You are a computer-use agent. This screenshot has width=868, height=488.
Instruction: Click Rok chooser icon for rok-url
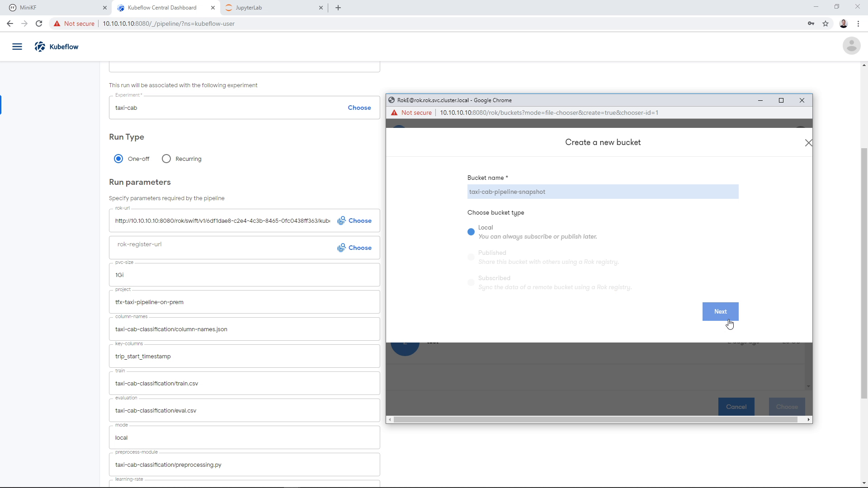341,221
